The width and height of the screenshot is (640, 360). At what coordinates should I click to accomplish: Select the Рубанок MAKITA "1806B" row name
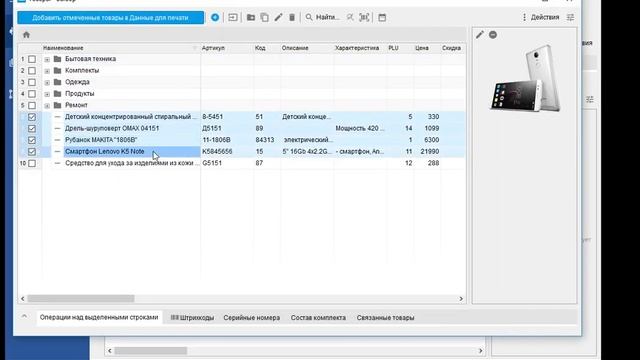pyautogui.click(x=101, y=140)
